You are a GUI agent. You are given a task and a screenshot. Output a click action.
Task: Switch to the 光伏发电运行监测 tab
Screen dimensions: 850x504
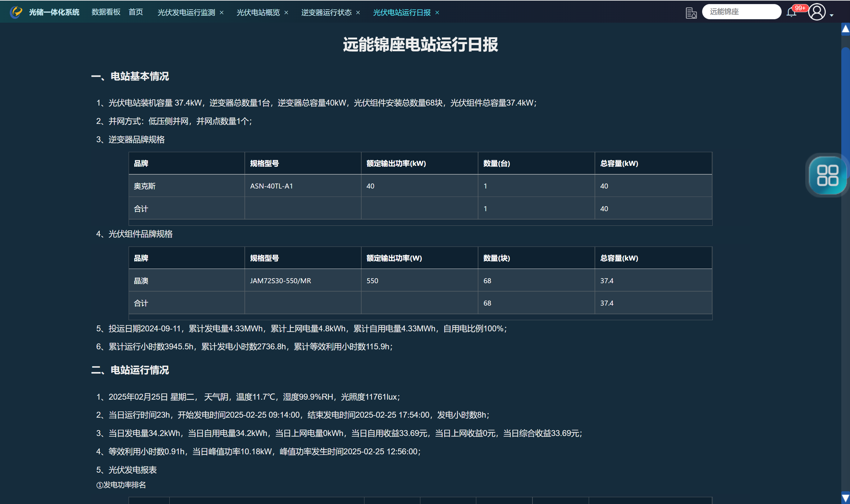(186, 12)
